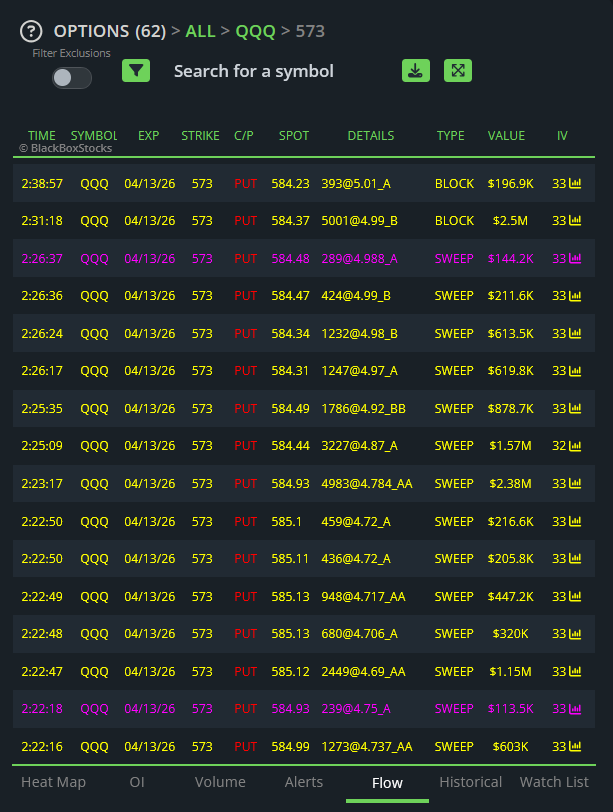The height and width of the screenshot is (812, 613).
Task: Click the QQQ breadcrumb link
Action: tap(255, 31)
